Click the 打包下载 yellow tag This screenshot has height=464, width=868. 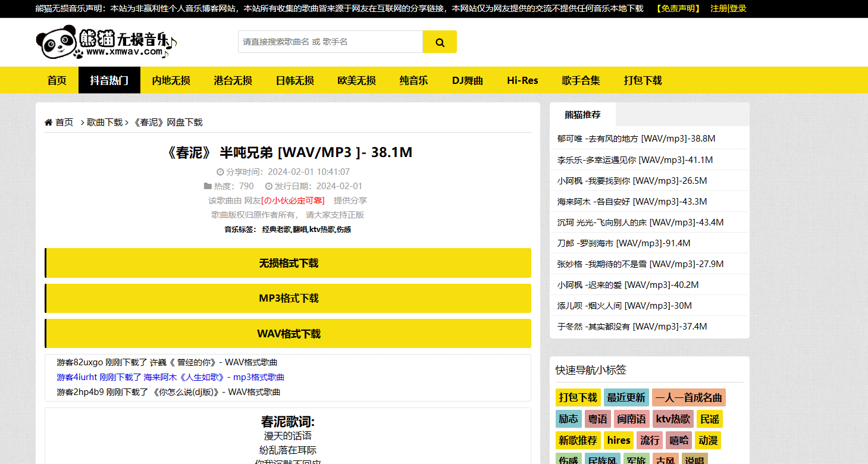578,397
